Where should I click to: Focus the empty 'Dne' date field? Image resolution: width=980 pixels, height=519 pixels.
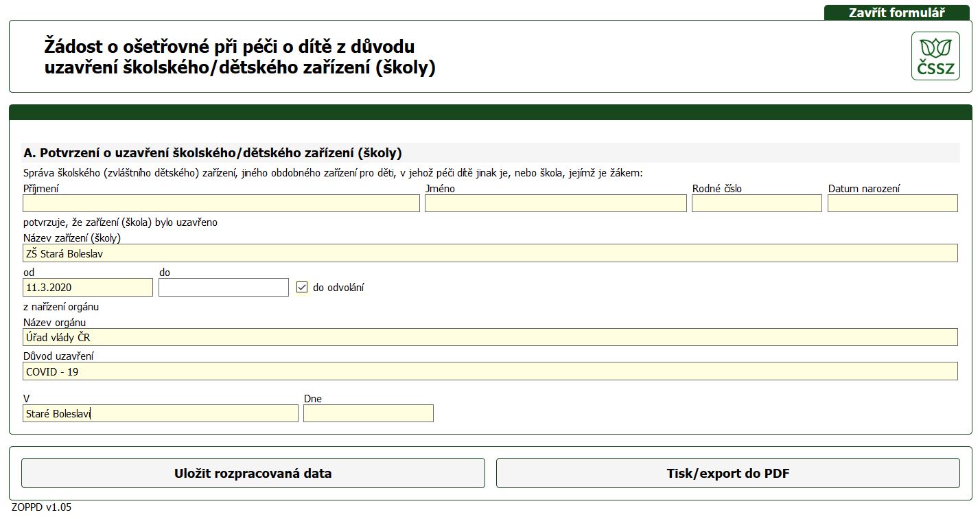click(368, 413)
